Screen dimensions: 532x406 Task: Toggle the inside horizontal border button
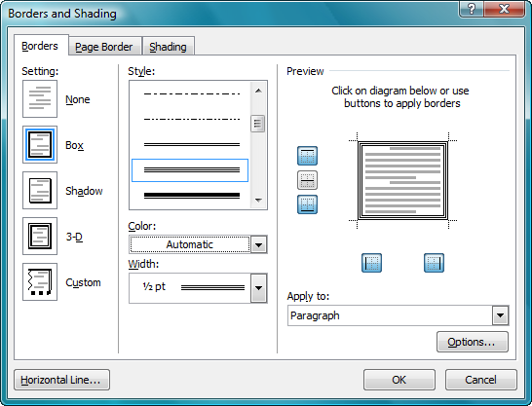click(x=307, y=180)
